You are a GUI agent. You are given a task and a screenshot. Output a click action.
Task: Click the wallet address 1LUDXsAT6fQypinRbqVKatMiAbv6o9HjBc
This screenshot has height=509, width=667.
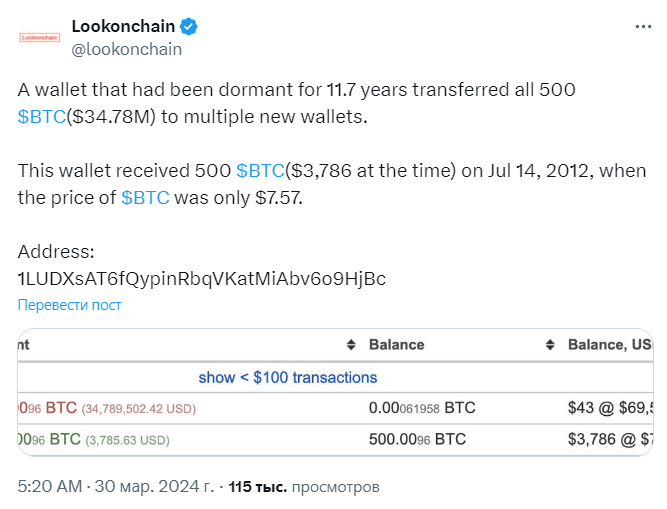201,277
